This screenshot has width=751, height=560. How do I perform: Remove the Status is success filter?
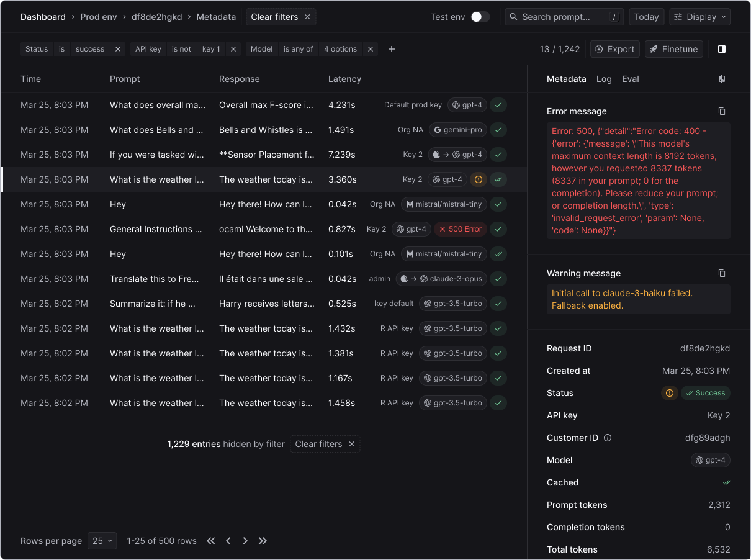pyautogui.click(x=118, y=49)
